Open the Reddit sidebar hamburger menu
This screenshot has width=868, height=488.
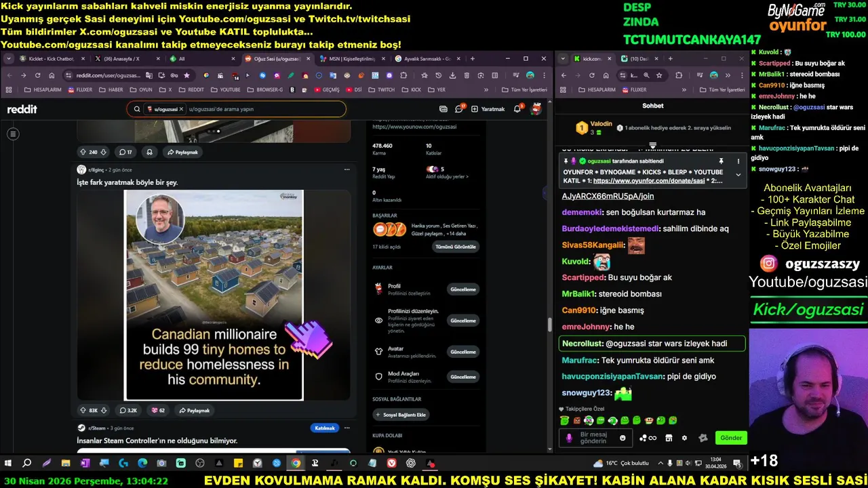tap(12, 134)
